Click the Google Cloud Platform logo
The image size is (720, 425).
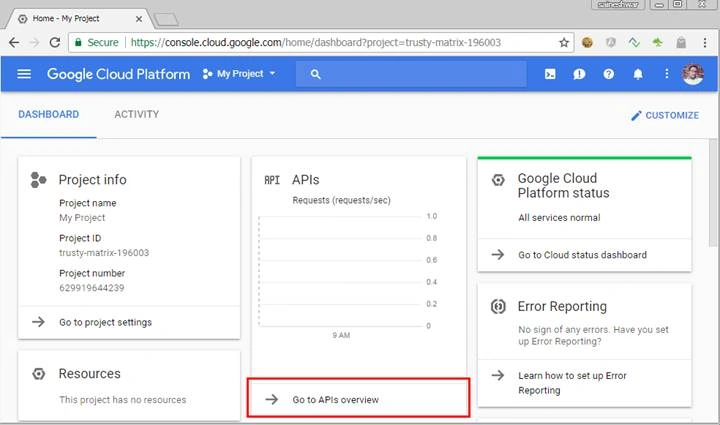(118, 74)
